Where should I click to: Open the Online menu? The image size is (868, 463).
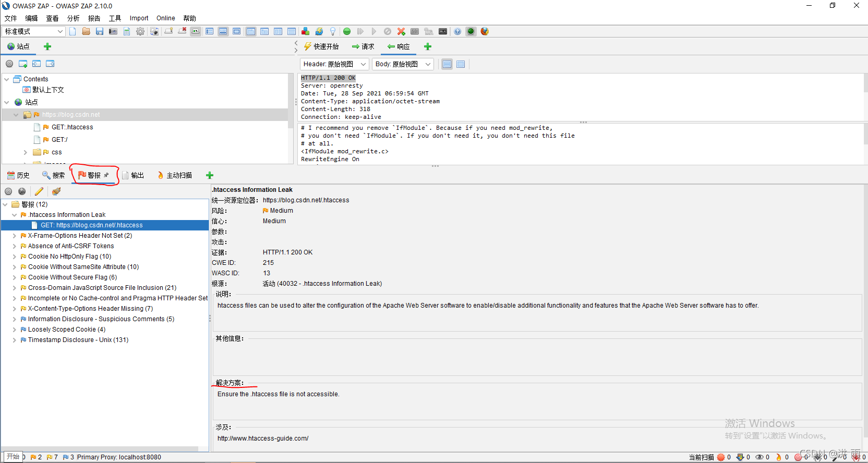pyautogui.click(x=166, y=18)
